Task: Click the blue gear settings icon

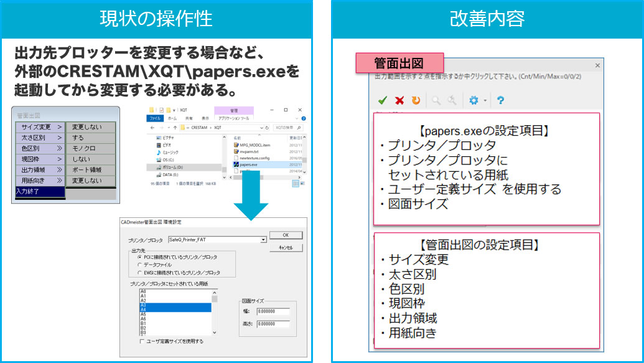Action: tap(474, 100)
